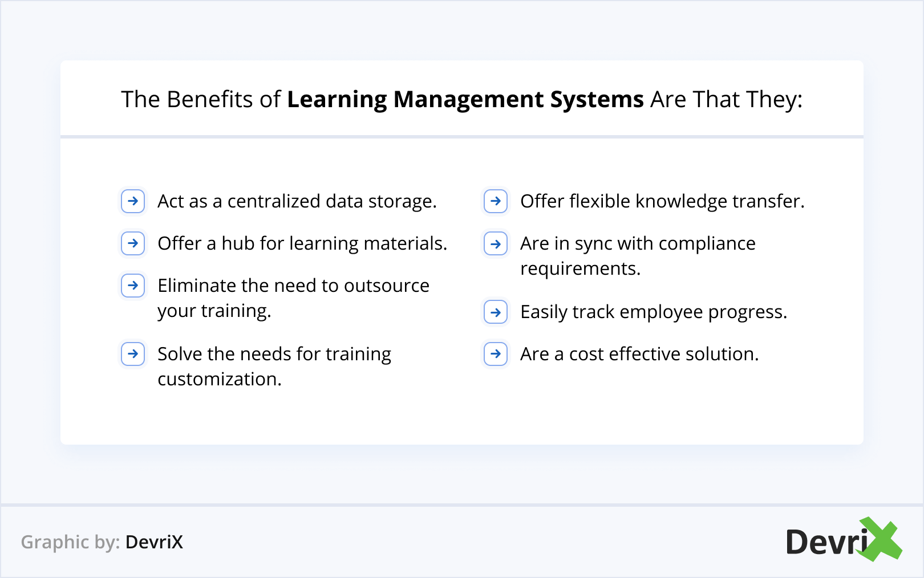Click arrow icon beside 'Act as a centralized data storage'

pyautogui.click(x=133, y=201)
